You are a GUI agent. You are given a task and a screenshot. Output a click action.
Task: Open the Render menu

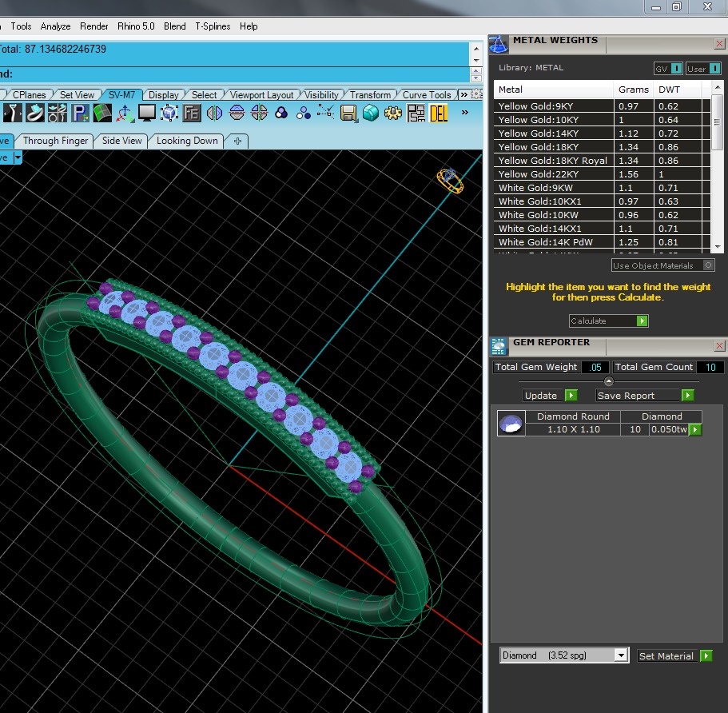(x=93, y=26)
